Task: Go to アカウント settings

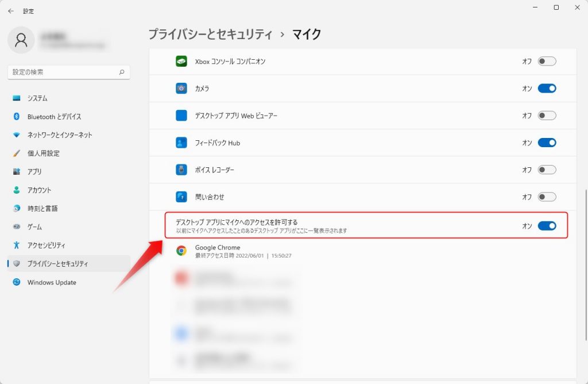Action: pos(69,190)
